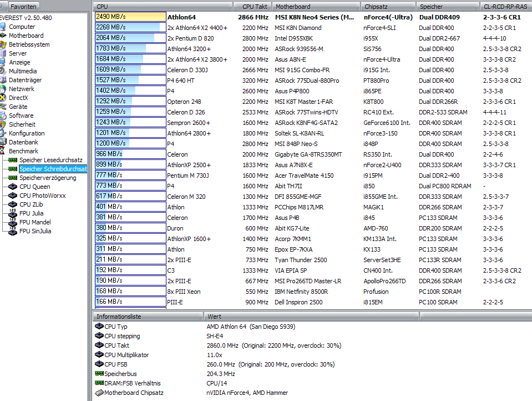This screenshot has width=532, height=401.
Task: Click the Betriebssystem Windows flag icon
Action: click(3, 44)
